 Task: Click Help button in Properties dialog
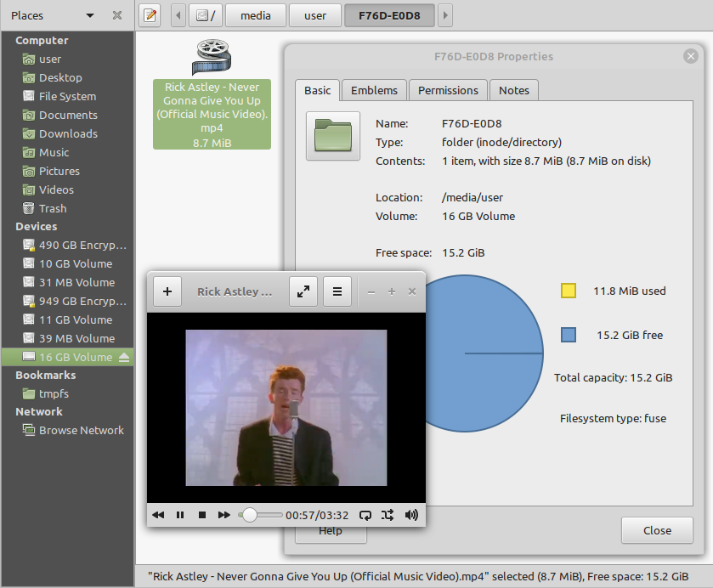click(x=331, y=534)
